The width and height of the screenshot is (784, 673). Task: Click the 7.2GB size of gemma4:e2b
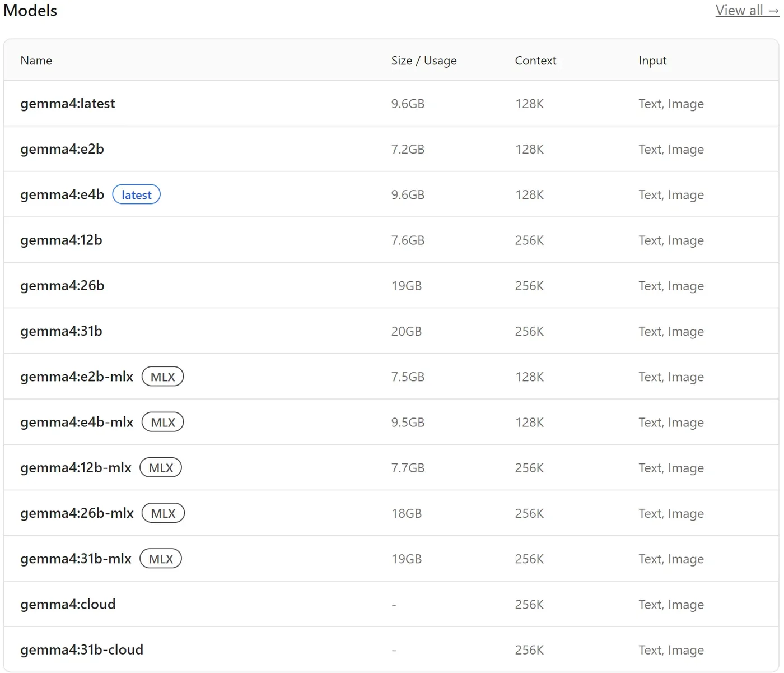(408, 149)
